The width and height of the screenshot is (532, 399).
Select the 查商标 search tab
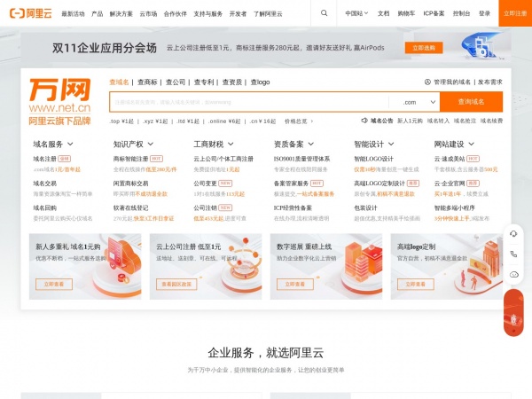[147, 82]
